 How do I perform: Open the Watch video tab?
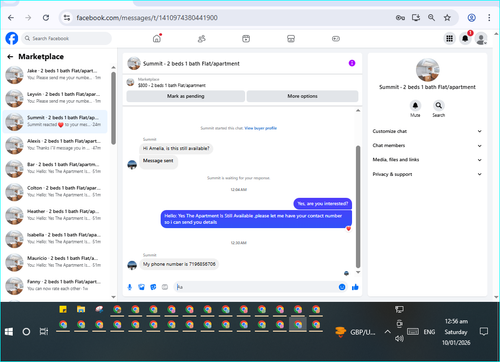click(x=246, y=39)
